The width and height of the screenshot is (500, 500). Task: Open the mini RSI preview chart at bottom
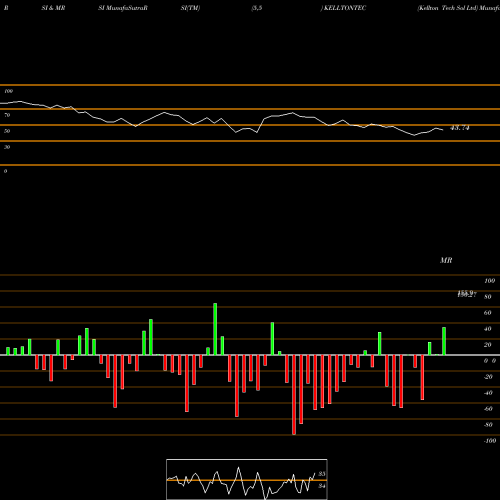pyautogui.click(x=247, y=479)
